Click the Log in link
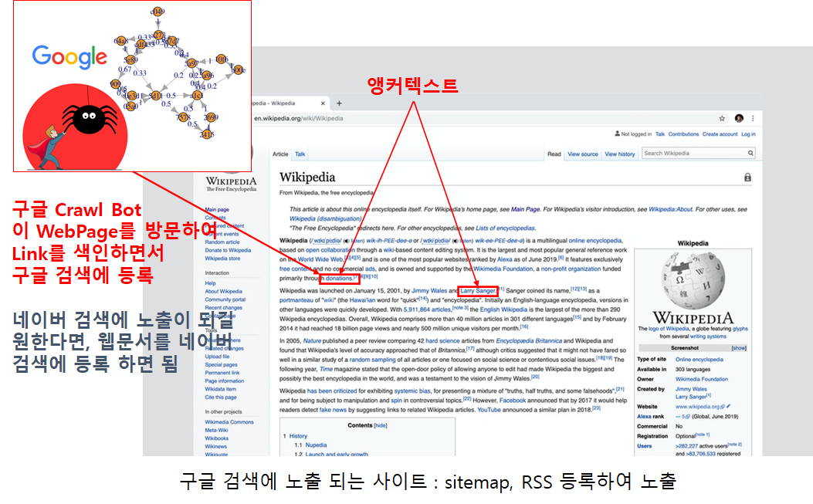This screenshot has height=504, width=813. [x=748, y=134]
